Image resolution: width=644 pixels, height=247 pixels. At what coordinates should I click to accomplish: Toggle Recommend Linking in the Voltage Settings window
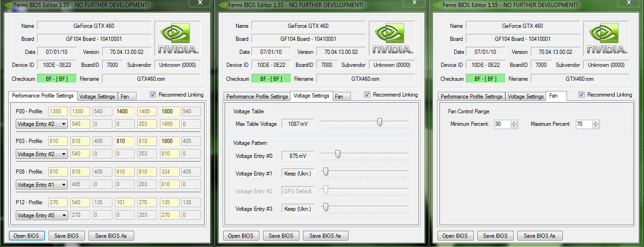(367, 95)
